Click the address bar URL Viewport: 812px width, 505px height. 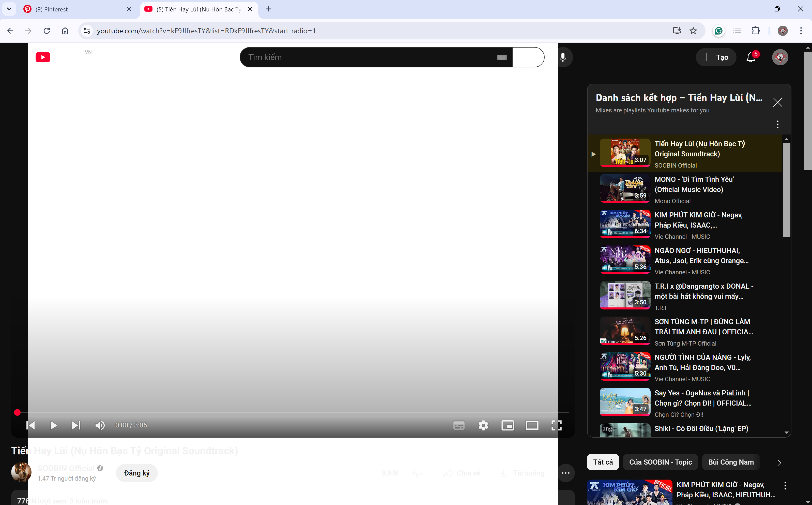pos(206,31)
